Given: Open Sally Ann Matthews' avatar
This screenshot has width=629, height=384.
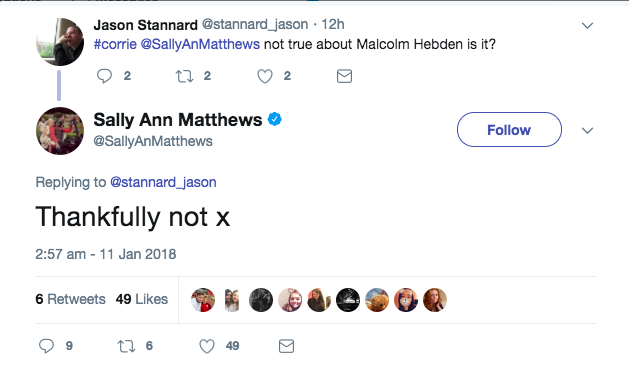Looking at the screenshot, I should point(60,131).
